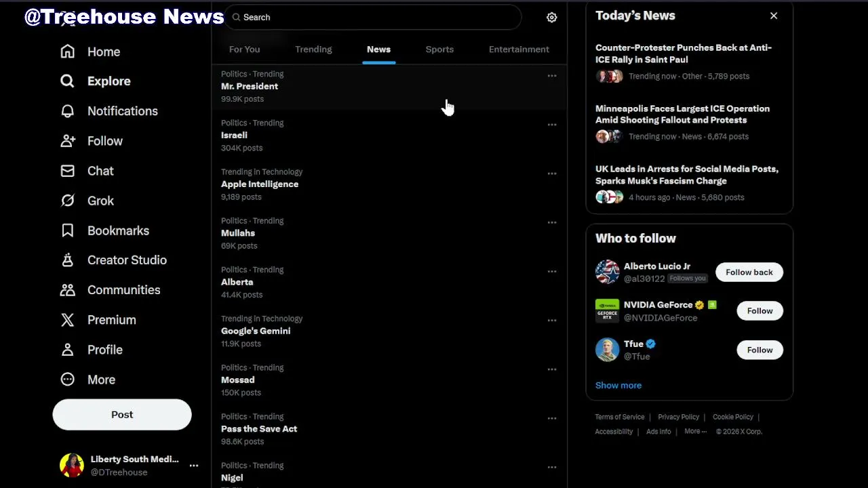
Task: Click the Premium X logo icon
Action: point(67,320)
